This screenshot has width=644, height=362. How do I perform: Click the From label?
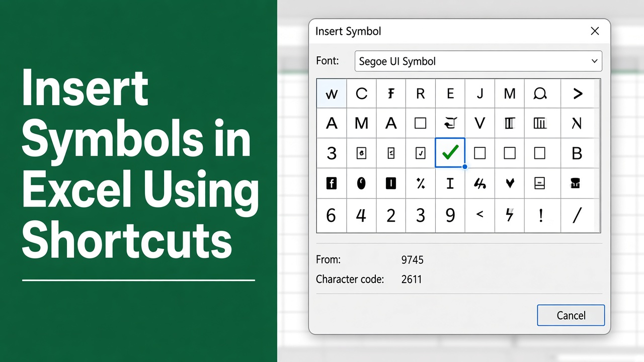coord(328,260)
